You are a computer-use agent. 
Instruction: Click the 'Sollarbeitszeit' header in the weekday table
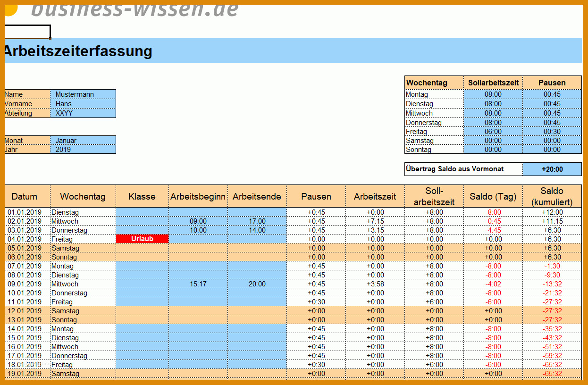point(493,83)
